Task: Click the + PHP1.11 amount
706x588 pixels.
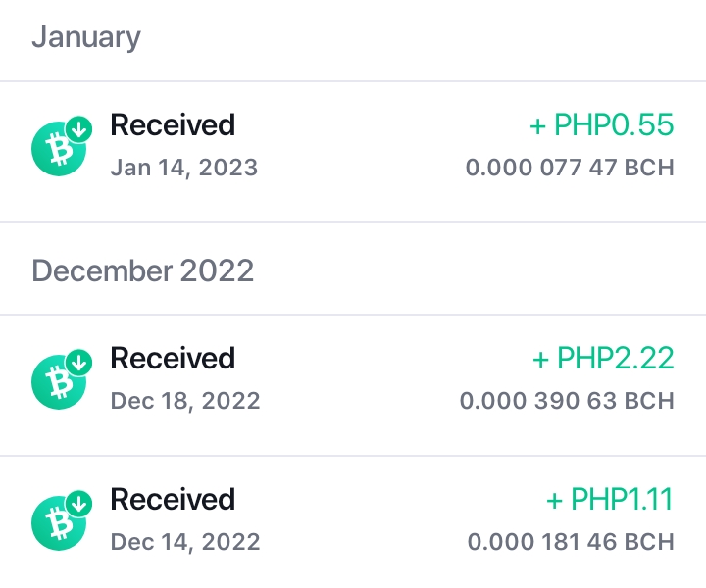Action: click(x=610, y=500)
